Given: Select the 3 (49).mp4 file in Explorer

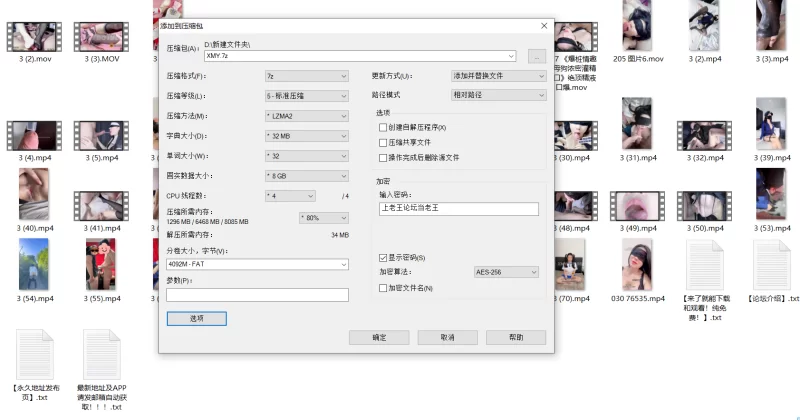Looking at the screenshot, I should coord(638,206).
